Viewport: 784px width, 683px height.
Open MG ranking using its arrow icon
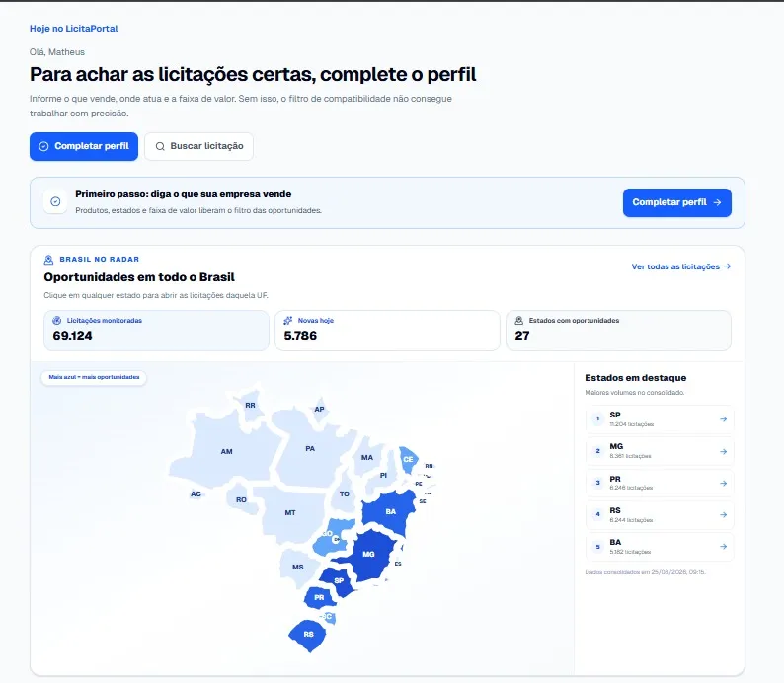coord(723,451)
